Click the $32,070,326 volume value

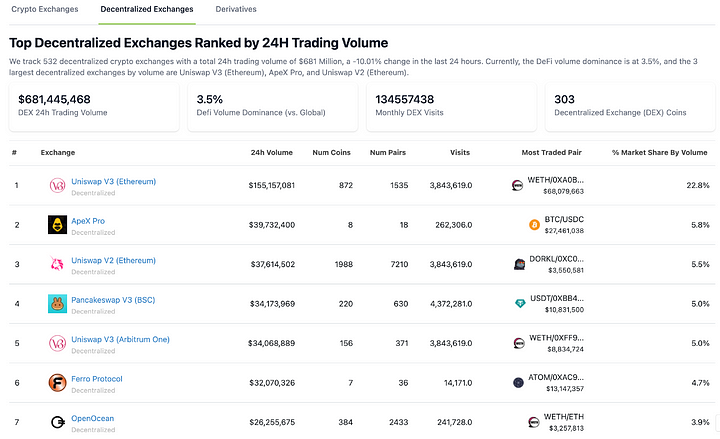coord(272,383)
